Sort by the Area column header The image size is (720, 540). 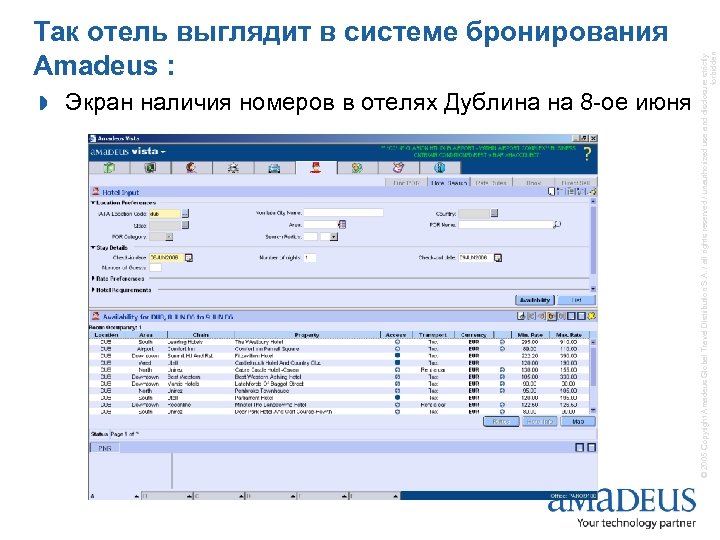(146, 335)
